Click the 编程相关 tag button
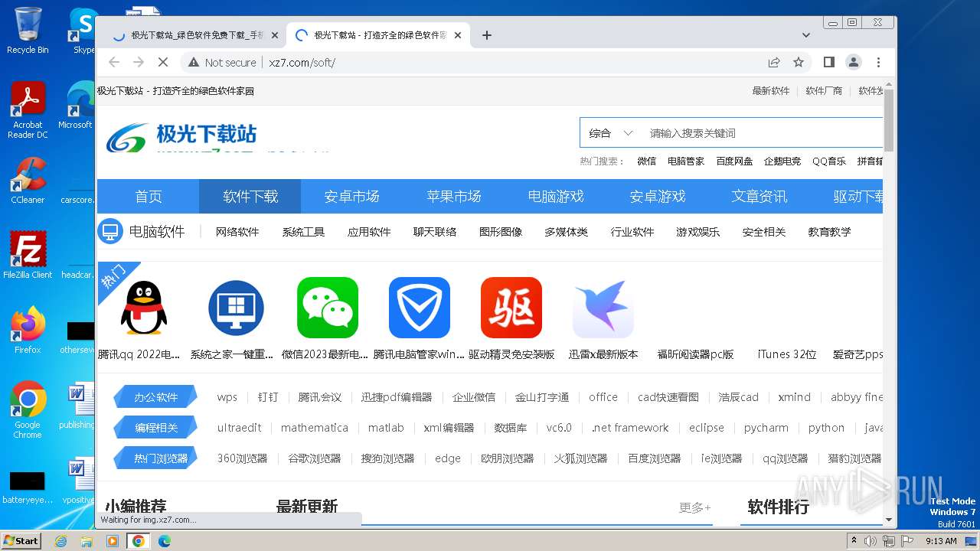Screen dimensions: 980x551 click(x=155, y=428)
